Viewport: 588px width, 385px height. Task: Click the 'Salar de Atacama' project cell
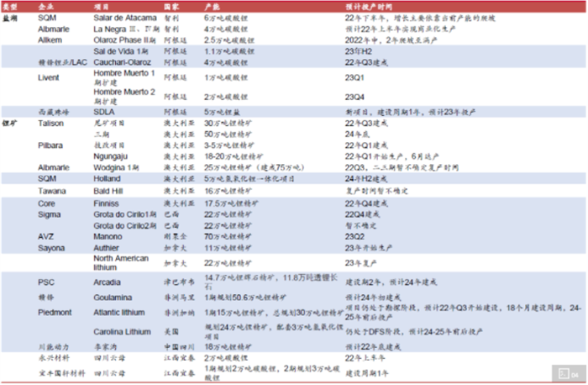[125, 18]
